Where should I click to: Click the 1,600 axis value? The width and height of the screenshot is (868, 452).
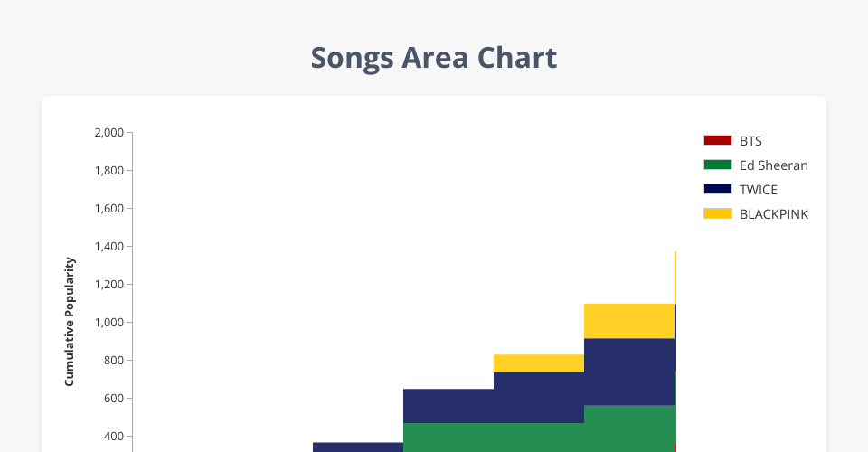click(108, 209)
